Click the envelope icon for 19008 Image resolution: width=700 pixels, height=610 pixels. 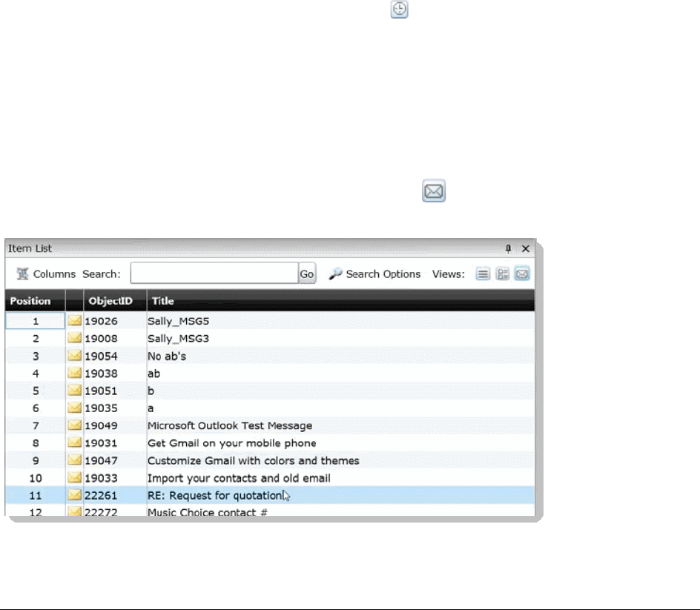(75, 338)
